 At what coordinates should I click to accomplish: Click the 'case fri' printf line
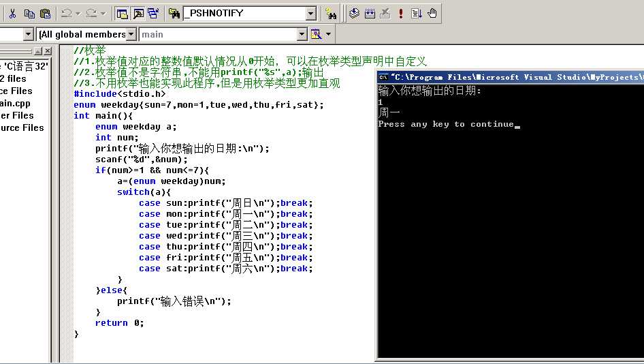tap(226, 257)
